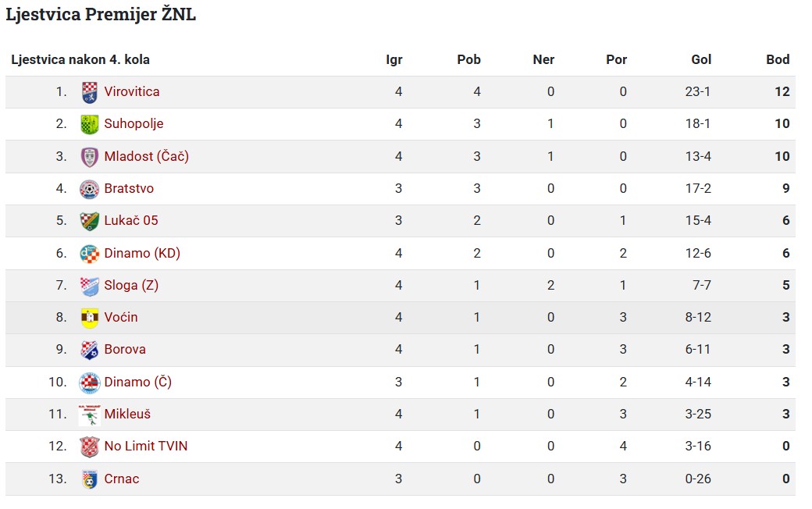Click the Sloga (Z) crest icon
This screenshot has width=812, height=509.
pos(90,286)
